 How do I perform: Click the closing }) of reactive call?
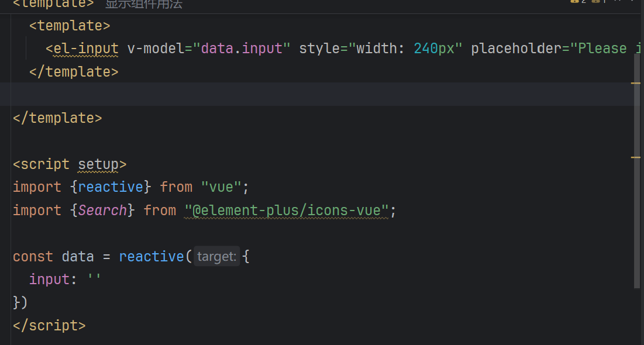pyautogui.click(x=20, y=303)
